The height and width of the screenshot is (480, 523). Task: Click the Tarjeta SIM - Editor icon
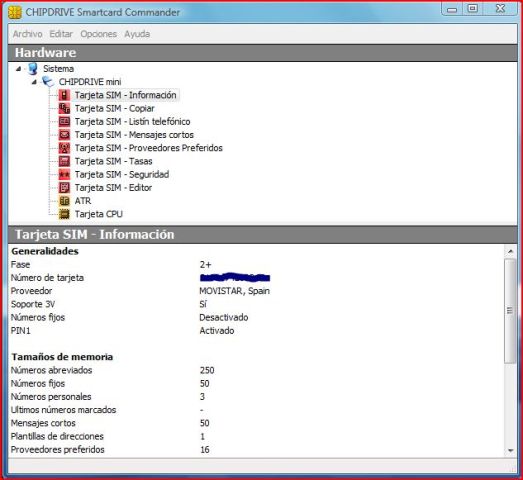click(x=64, y=187)
